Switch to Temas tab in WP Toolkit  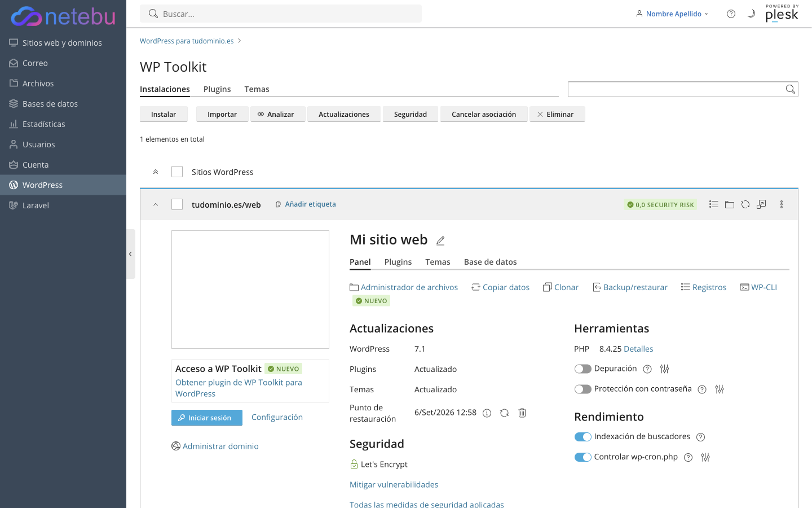[x=257, y=89]
